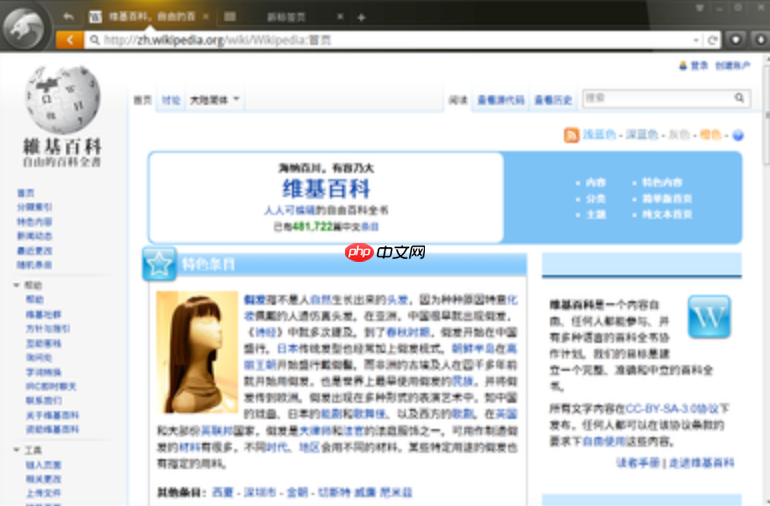Screen dimensions: 770x506
Task: Open 分类 in the blue banner list
Action: pos(596,198)
